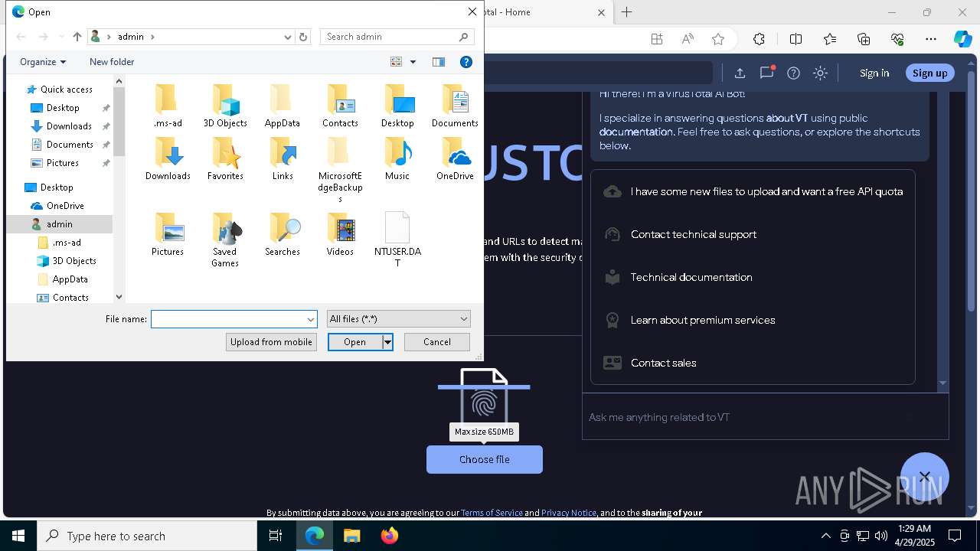Screen dimensions: 980x551
Task: Click the Cancel button
Action: pyautogui.click(x=437, y=342)
